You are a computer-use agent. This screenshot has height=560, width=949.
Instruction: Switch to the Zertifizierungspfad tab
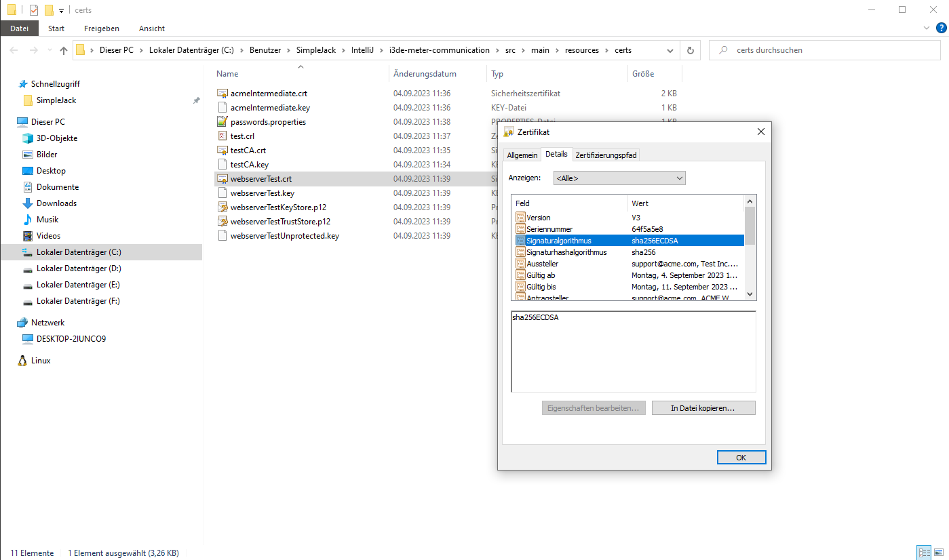[x=606, y=155]
